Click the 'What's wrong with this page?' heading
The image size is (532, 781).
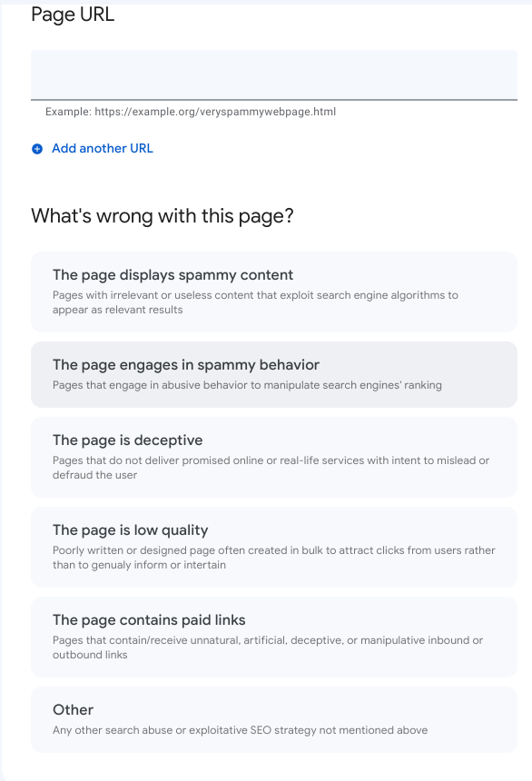[x=163, y=216]
